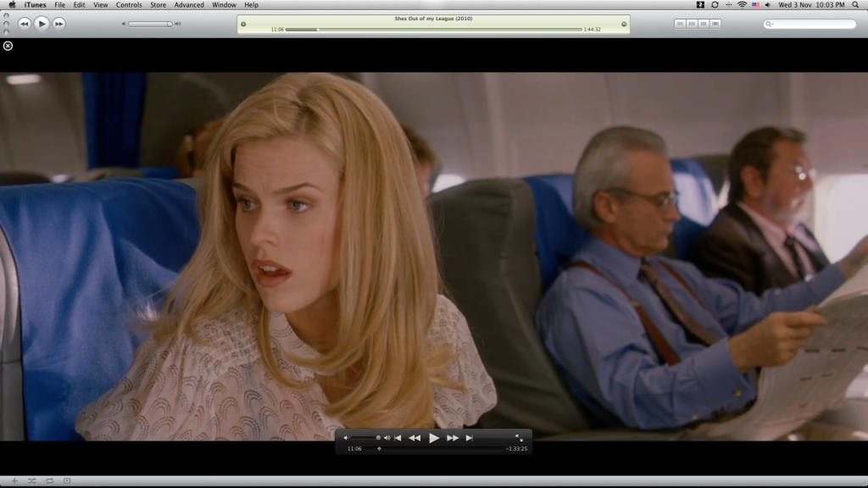Click the add playlist plus button
This screenshot has height=488, width=868.
(x=14, y=481)
